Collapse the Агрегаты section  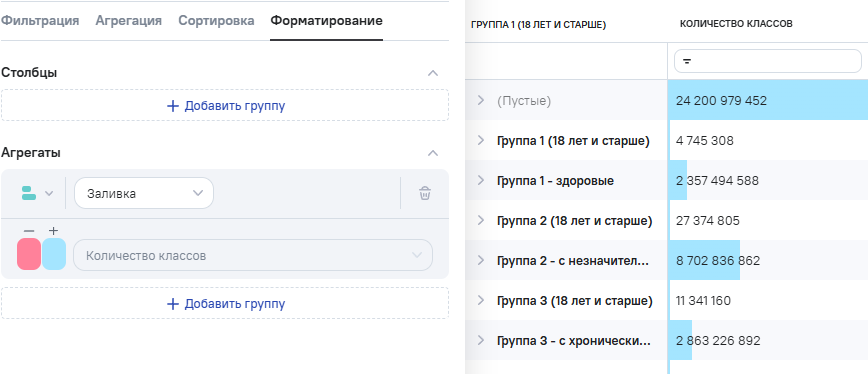tap(433, 153)
